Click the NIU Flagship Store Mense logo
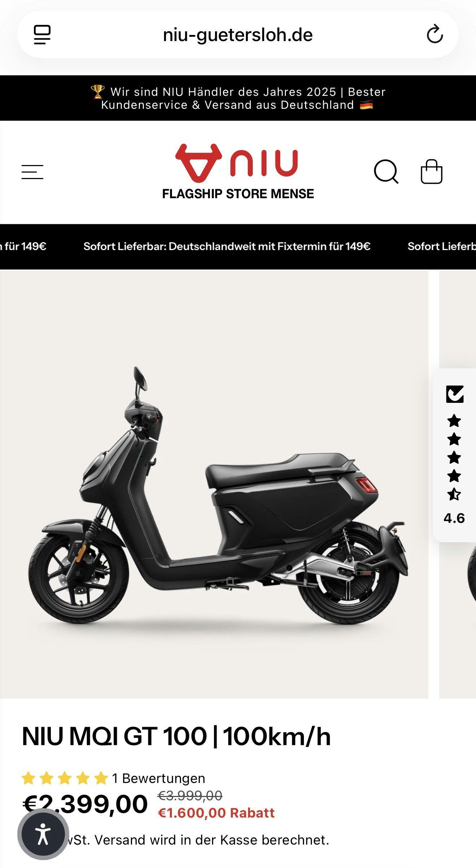This screenshot has width=476, height=868. click(x=238, y=172)
